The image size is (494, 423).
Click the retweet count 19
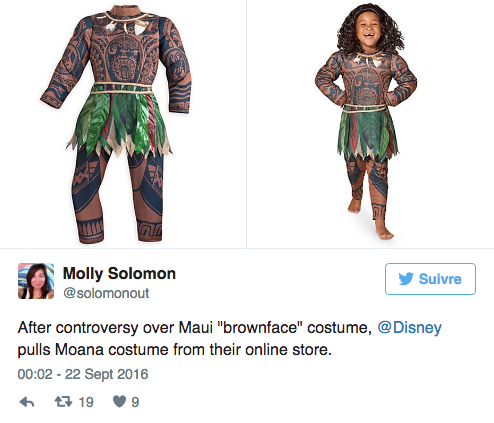(86, 402)
